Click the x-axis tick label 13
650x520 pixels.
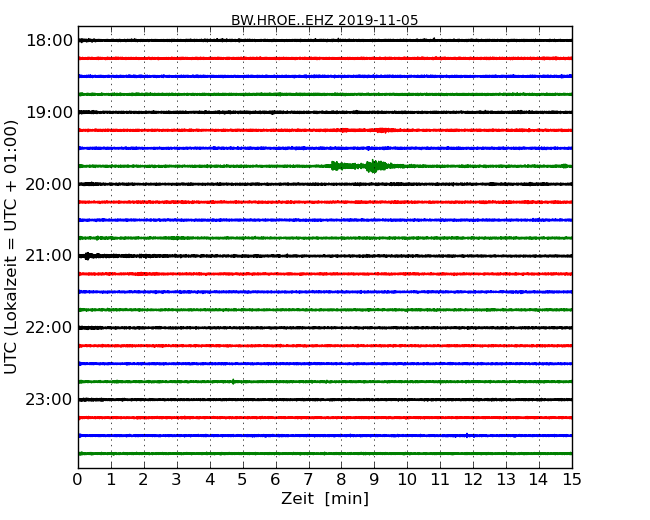(x=506, y=479)
